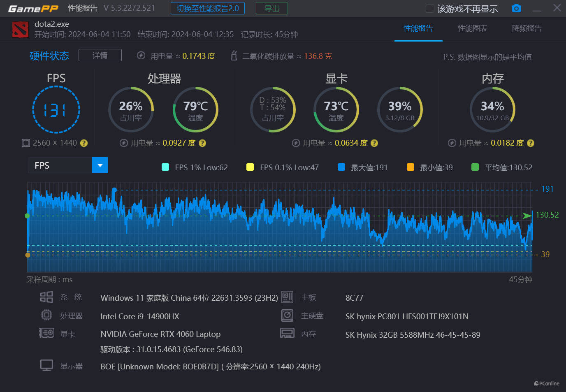Viewport: 566px width, 392px height.
Task: Click the orange 最小值 legend swatch
Action: pyautogui.click(x=410, y=167)
